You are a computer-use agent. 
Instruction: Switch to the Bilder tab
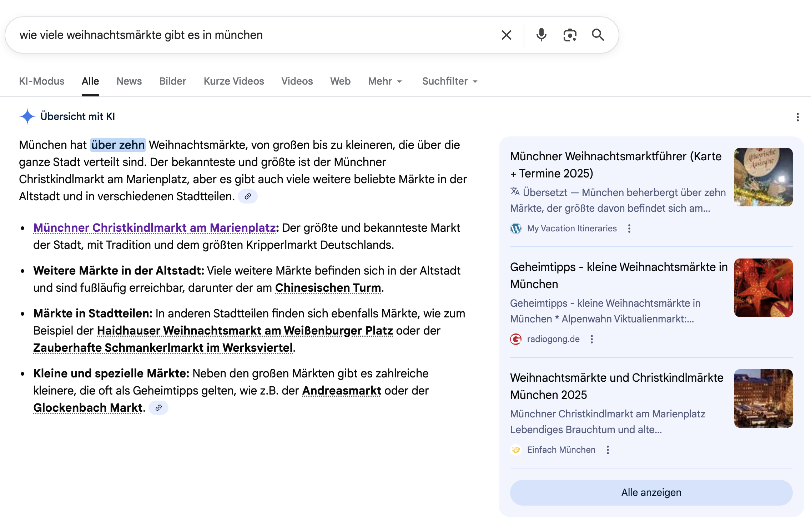172,81
